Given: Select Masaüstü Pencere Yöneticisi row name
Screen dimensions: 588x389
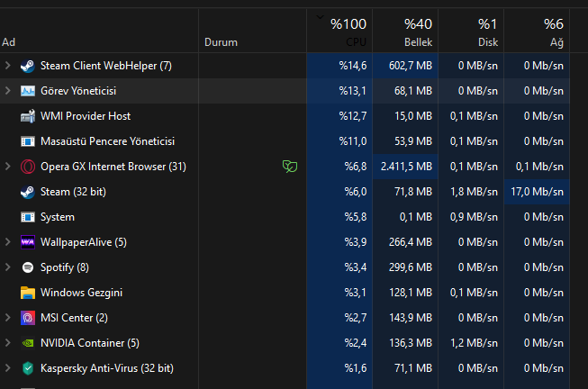Looking at the screenshot, I should [108, 141].
